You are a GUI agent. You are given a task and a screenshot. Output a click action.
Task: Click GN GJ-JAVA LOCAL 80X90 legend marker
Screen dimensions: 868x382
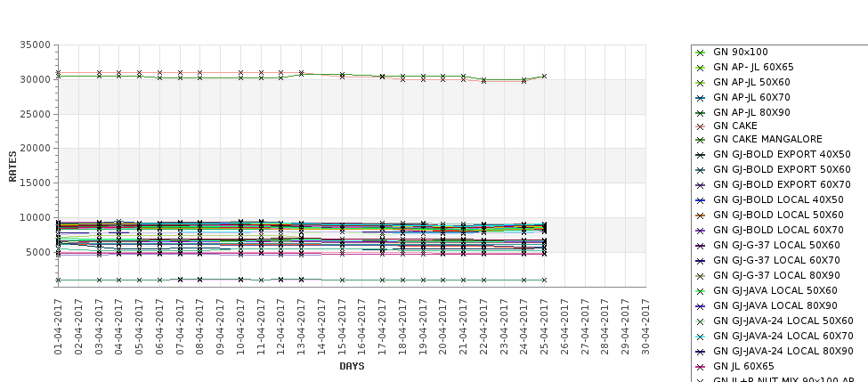[701, 306]
